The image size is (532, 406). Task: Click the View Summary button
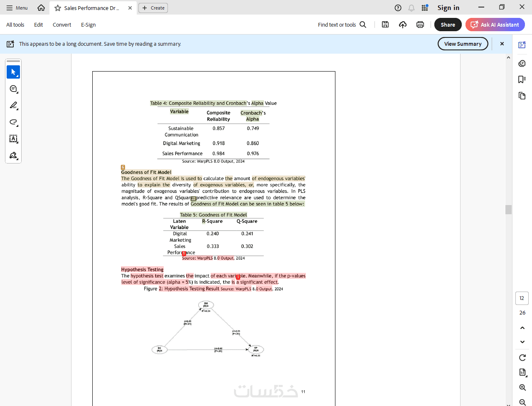point(463,44)
